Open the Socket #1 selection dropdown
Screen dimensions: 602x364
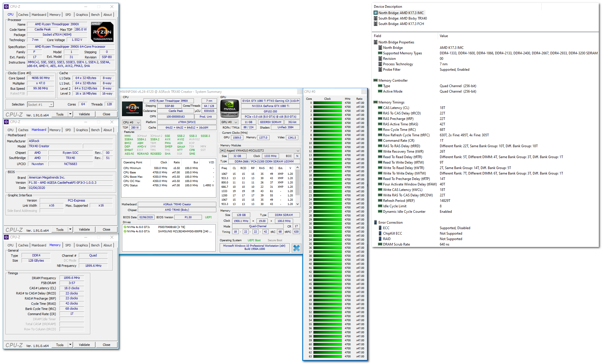[51, 105]
